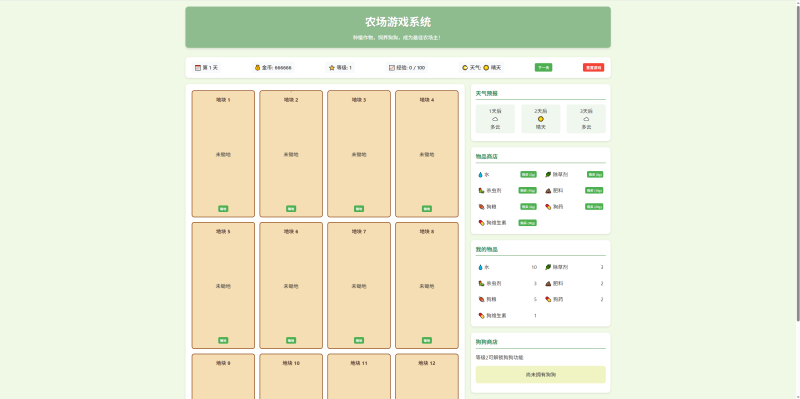Click the calendar icon beside 第 1 天
Viewport: 800px width, 399px height.
(198, 67)
